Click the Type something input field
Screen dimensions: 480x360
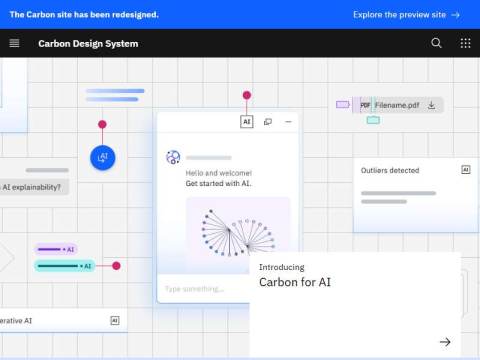pos(203,289)
